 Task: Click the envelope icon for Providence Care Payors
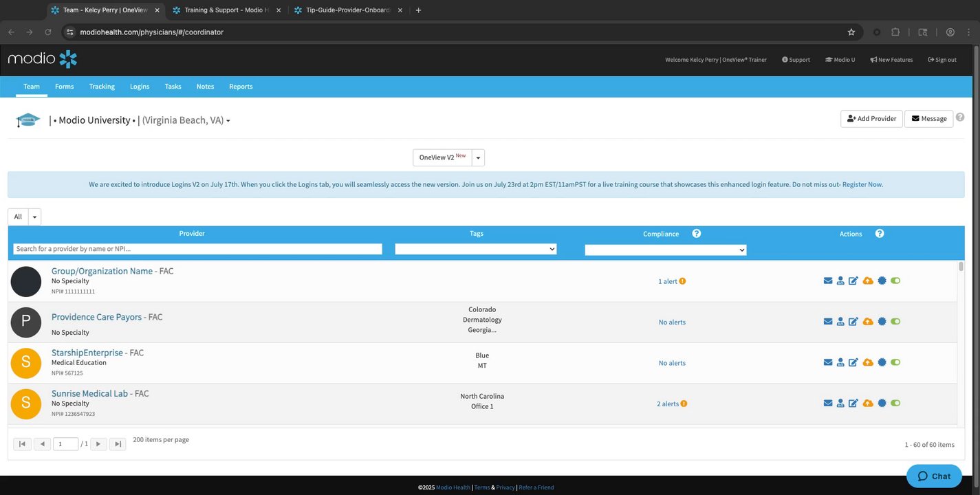[828, 322]
